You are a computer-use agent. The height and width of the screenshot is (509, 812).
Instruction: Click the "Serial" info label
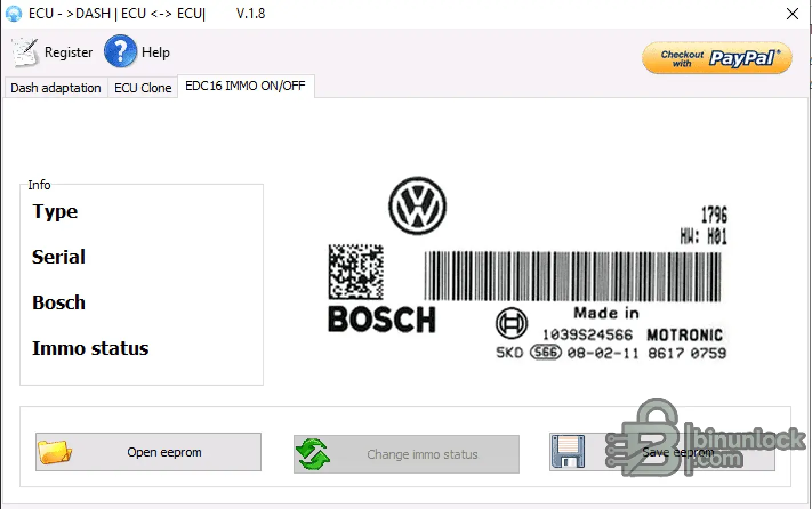point(59,257)
